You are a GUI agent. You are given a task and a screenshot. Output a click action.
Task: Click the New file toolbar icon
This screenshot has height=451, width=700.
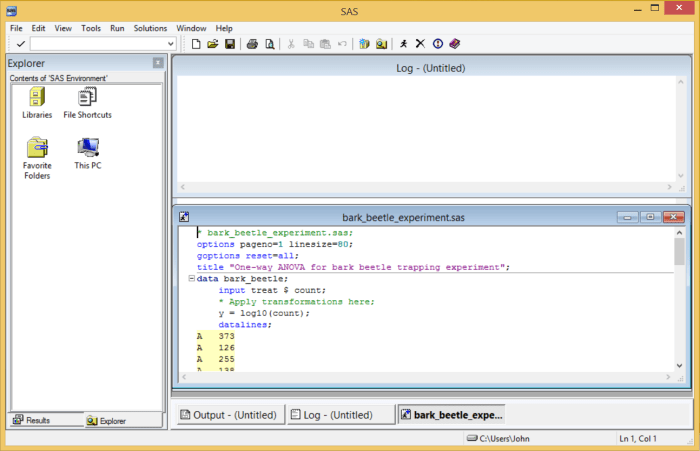point(197,44)
